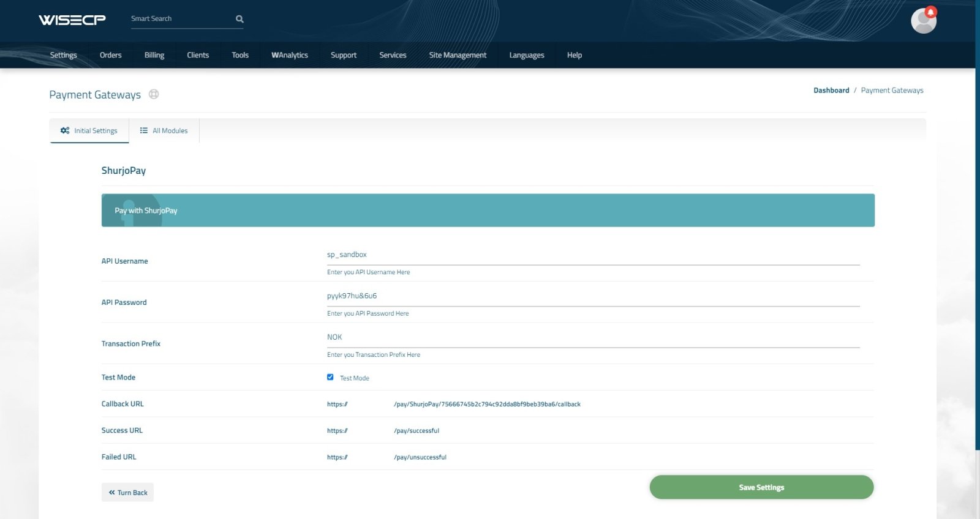This screenshot has height=519, width=980.
Task: Click the Success URL value text
Action: tap(383, 431)
